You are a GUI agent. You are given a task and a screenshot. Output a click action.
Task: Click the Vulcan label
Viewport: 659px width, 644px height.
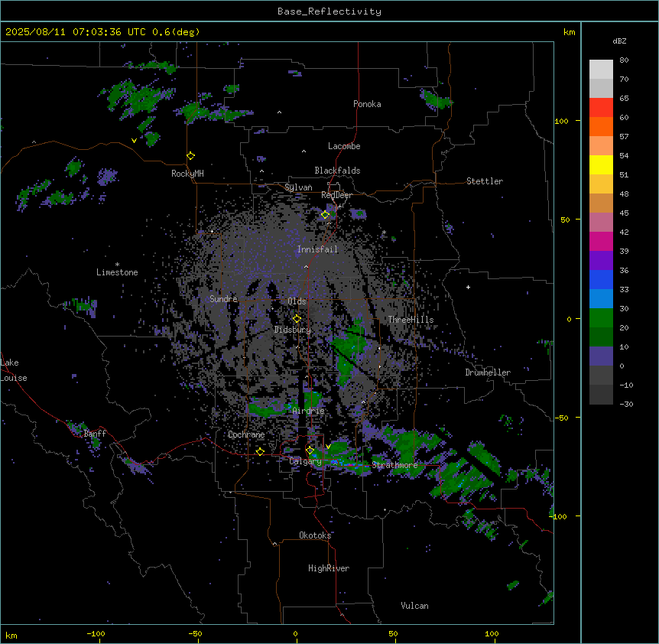415,606
